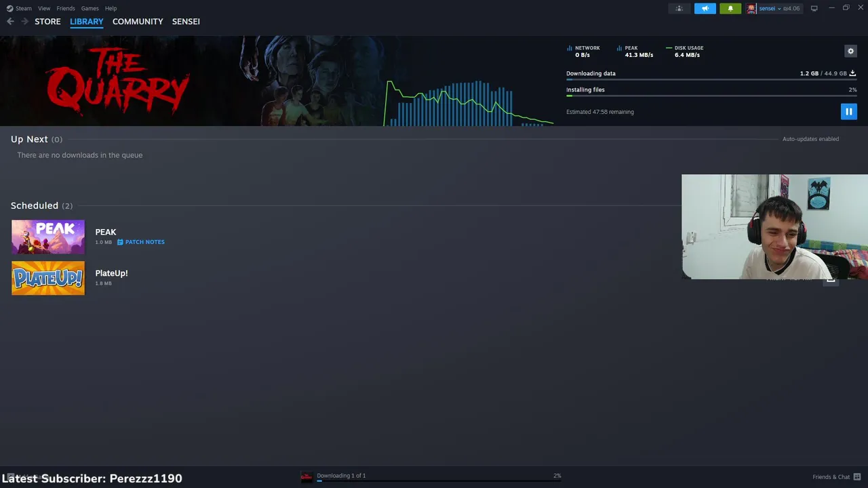Click the Estimated 47:58 remaining text

(600, 112)
